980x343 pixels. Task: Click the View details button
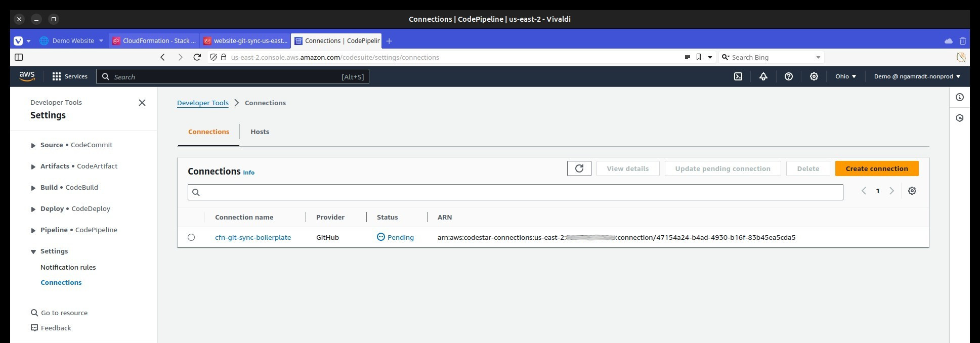[x=628, y=168]
